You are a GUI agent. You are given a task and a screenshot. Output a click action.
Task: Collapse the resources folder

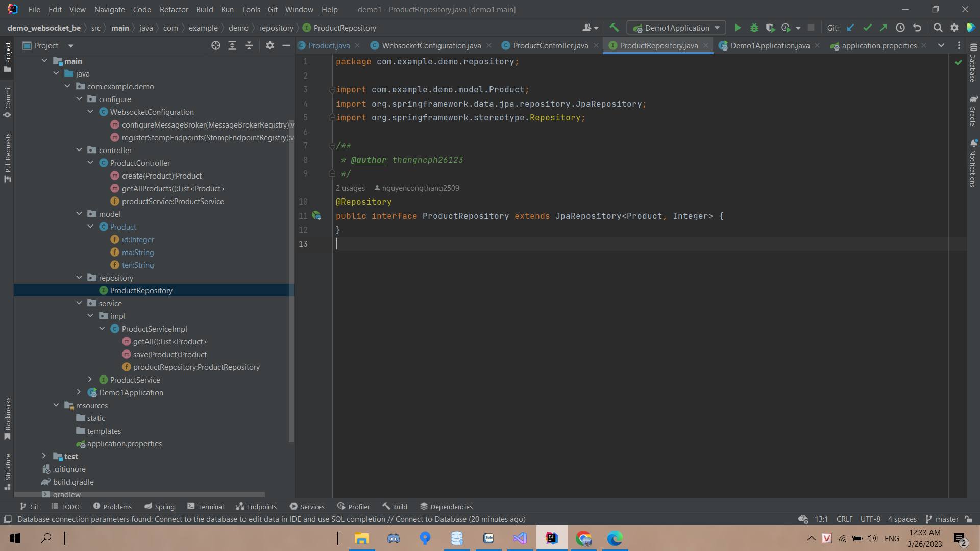tap(56, 405)
